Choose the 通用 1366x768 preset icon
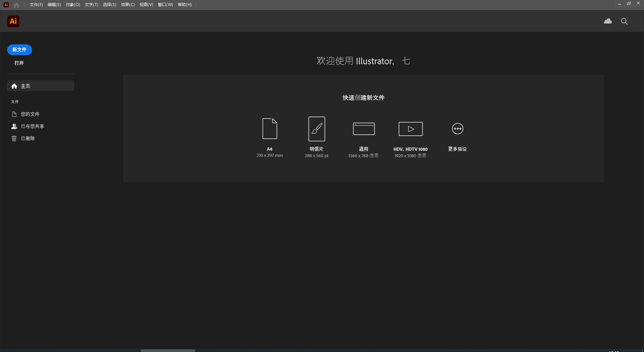 [x=363, y=129]
